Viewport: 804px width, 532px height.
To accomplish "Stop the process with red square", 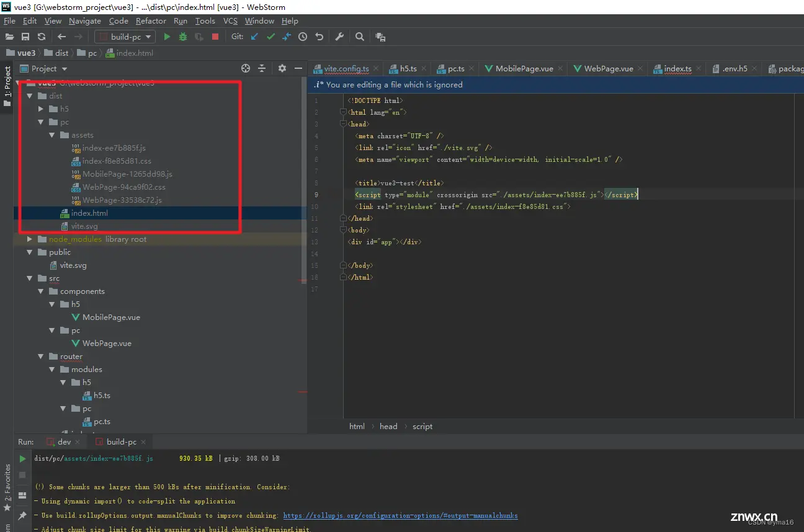I will click(x=215, y=37).
